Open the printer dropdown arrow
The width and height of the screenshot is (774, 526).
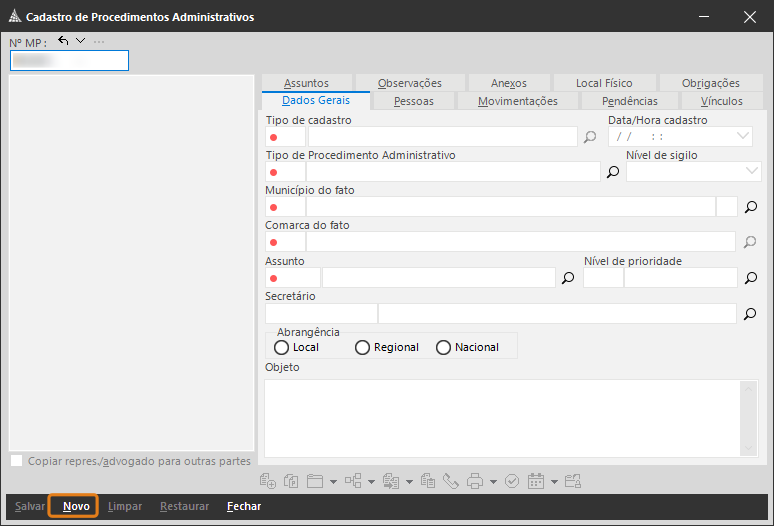[493, 482]
